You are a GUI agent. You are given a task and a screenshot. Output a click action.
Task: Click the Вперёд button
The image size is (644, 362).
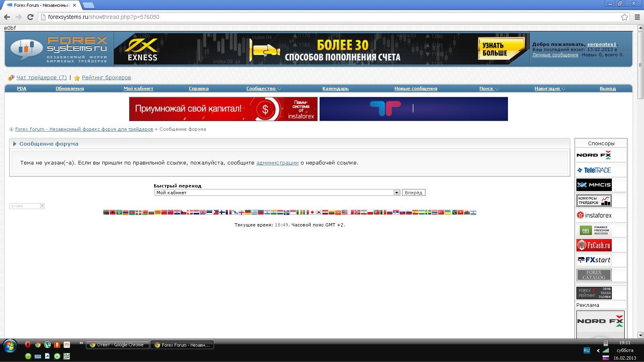pyautogui.click(x=413, y=193)
